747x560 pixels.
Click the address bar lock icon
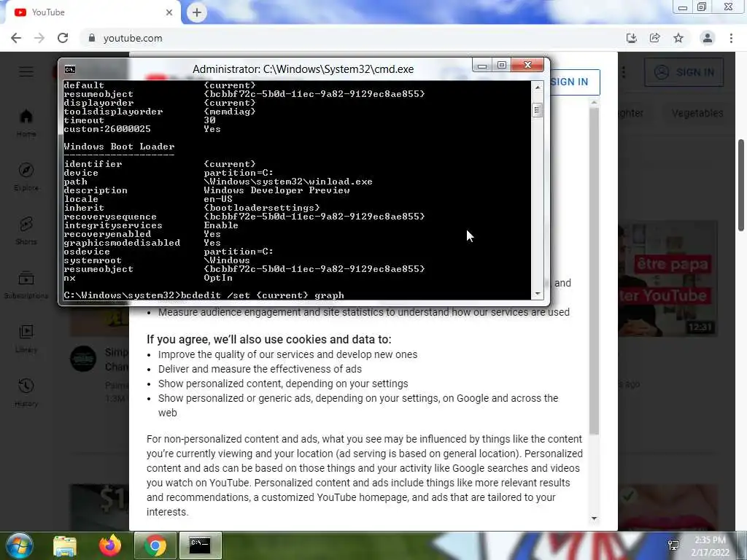(92, 38)
